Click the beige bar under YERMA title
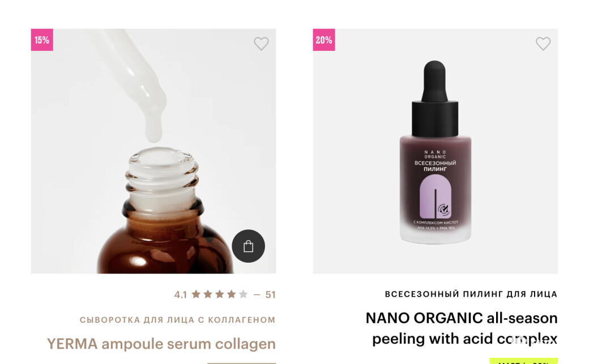Screen dimensions: 589x364 241,363
